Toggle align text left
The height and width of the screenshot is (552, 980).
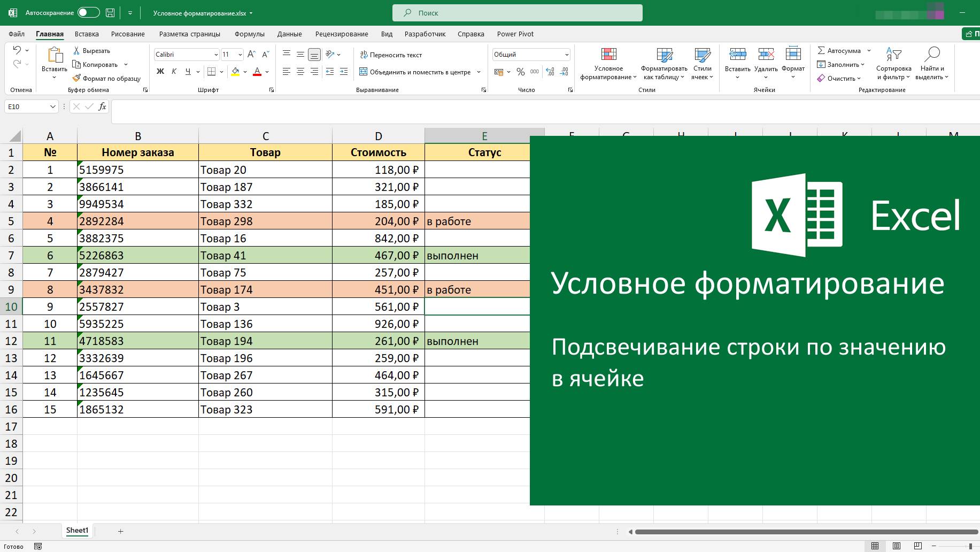[x=287, y=71]
